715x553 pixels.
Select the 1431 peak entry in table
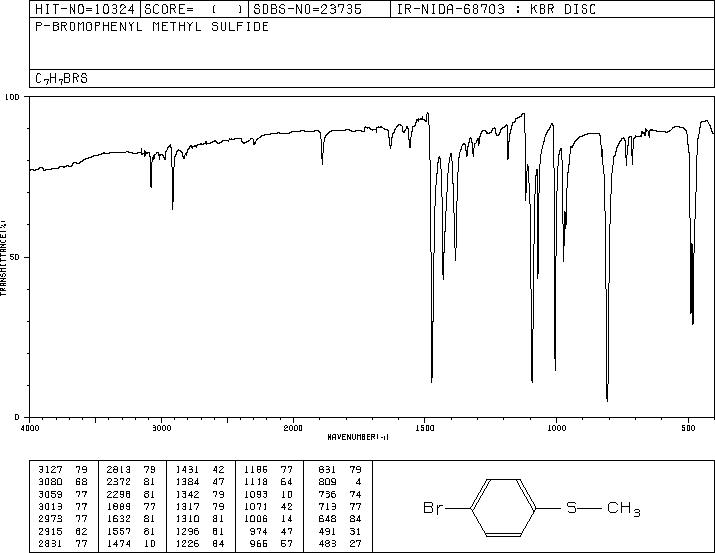coord(187,470)
